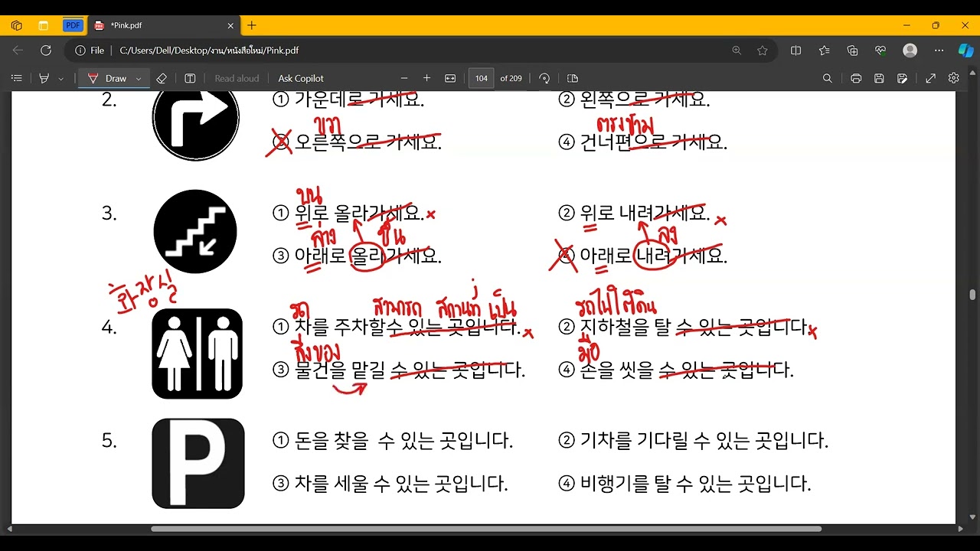Viewport: 980px width, 551px height.
Task: Open the page view options
Action: click(573, 78)
